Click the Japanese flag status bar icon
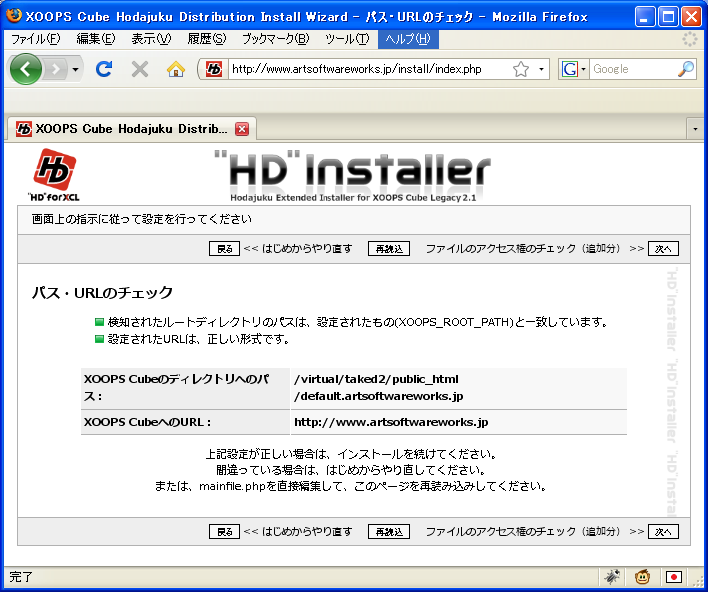The height and width of the screenshot is (592, 708). click(x=674, y=577)
